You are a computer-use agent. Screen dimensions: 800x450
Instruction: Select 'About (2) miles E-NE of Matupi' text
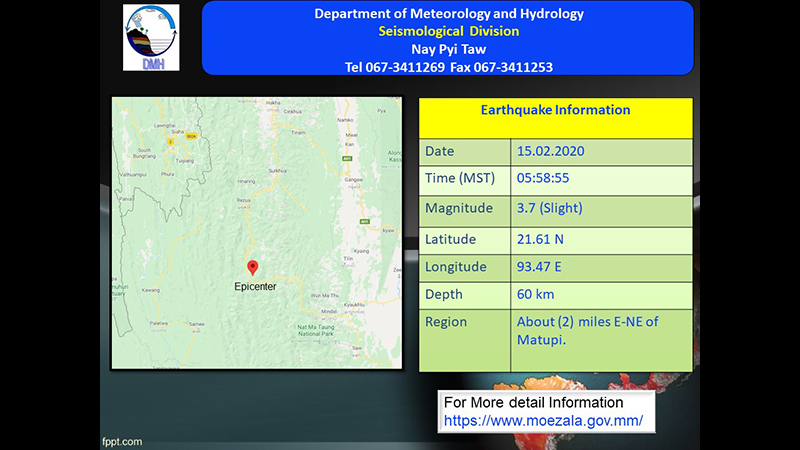[x=587, y=331]
